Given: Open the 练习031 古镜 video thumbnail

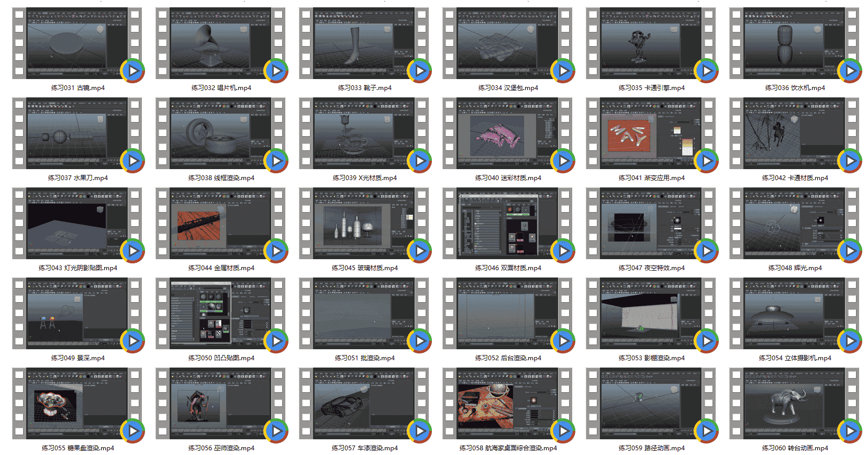Looking at the screenshot, I should click(77, 43).
